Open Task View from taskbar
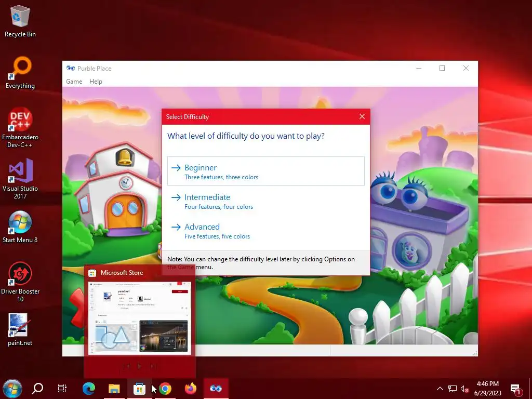 click(62, 389)
